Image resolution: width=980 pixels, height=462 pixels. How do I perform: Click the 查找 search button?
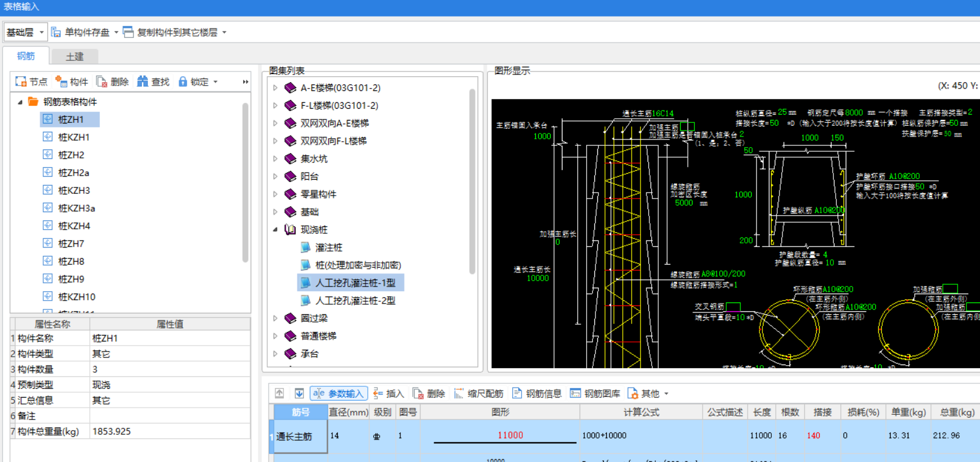coord(153,82)
